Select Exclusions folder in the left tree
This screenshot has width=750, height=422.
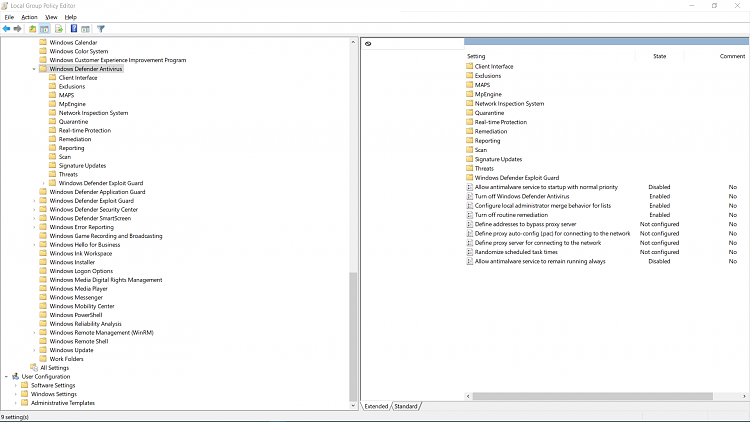coord(72,86)
